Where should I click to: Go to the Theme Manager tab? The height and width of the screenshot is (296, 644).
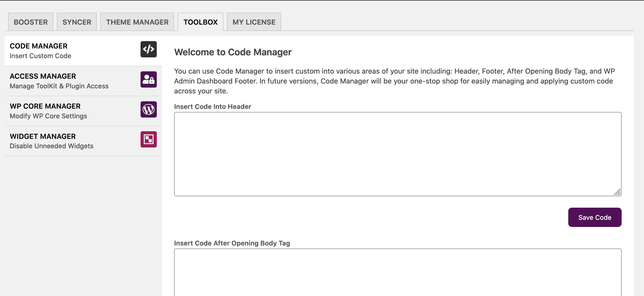(x=137, y=22)
